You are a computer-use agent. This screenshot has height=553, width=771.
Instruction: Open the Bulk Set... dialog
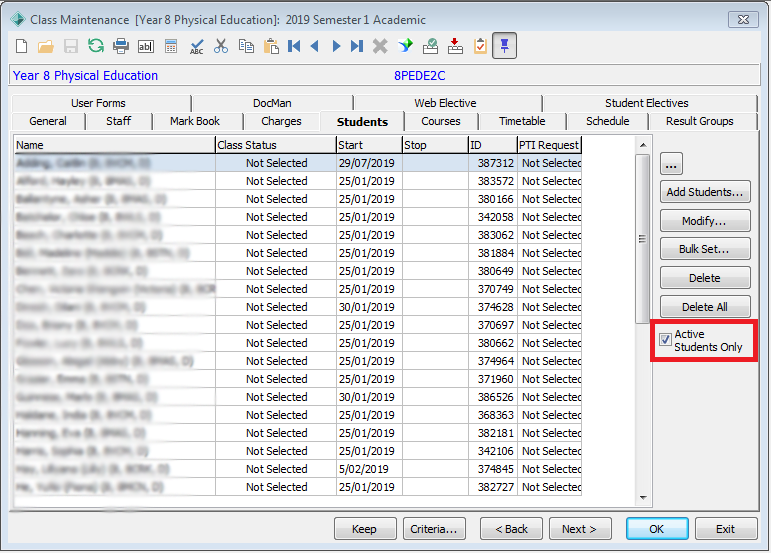coord(705,249)
